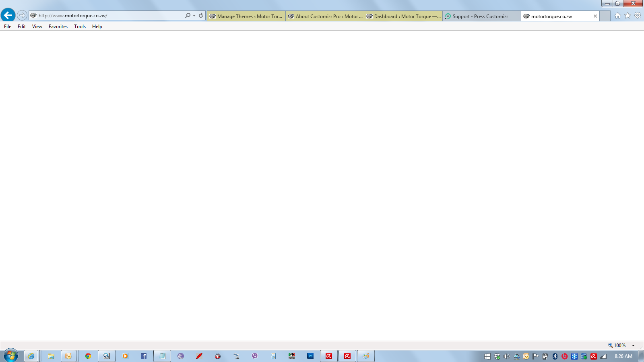Click the browser Back arrow button
This screenshot has height=362, width=644.
pos(8,15)
